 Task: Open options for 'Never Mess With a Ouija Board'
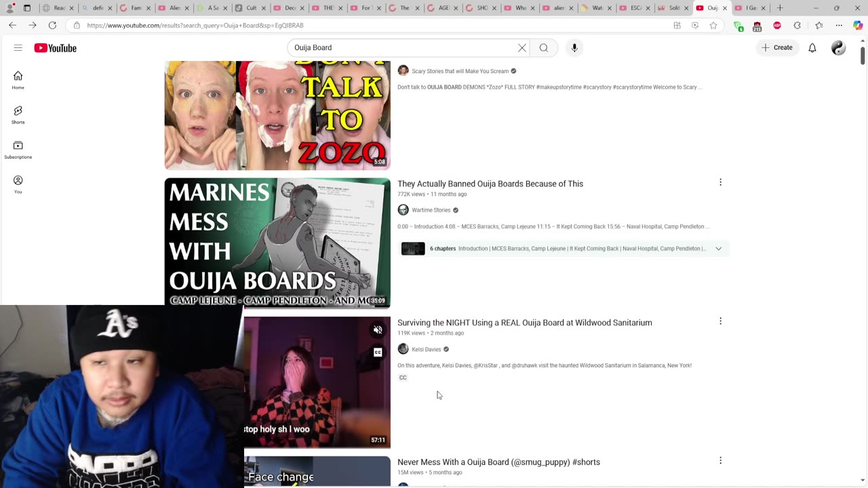click(x=720, y=461)
